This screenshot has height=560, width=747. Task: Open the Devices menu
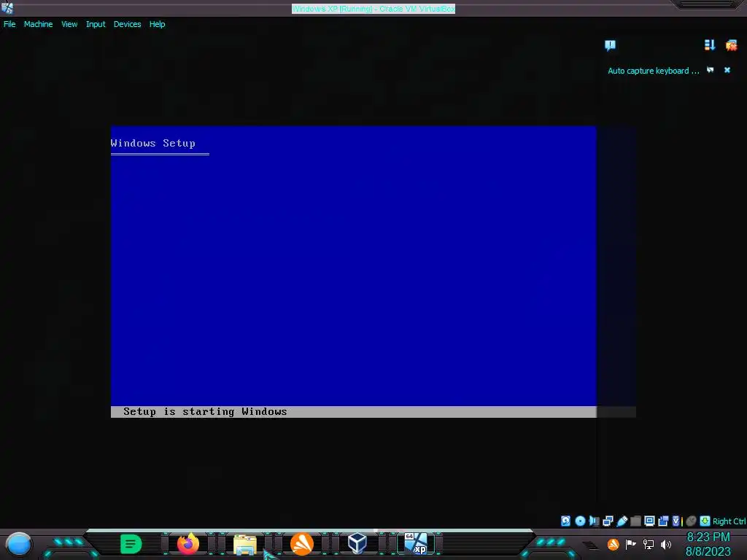(x=127, y=24)
